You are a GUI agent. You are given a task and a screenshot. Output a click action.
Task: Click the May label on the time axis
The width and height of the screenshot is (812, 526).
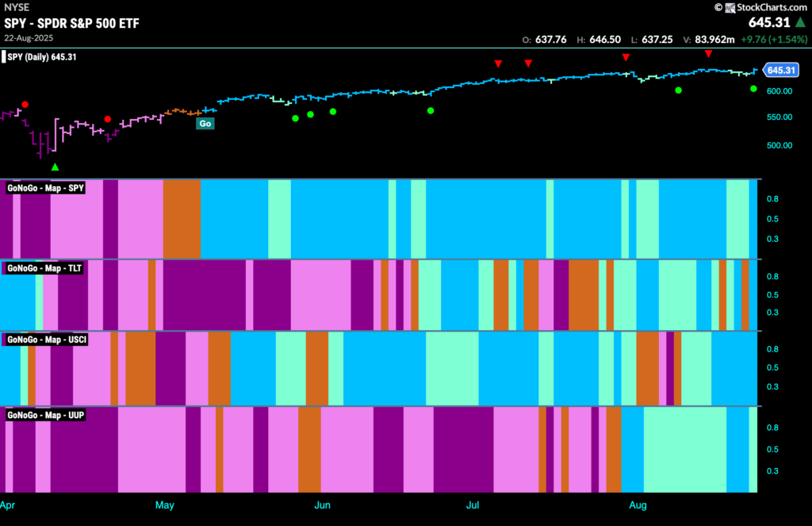(x=165, y=505)
